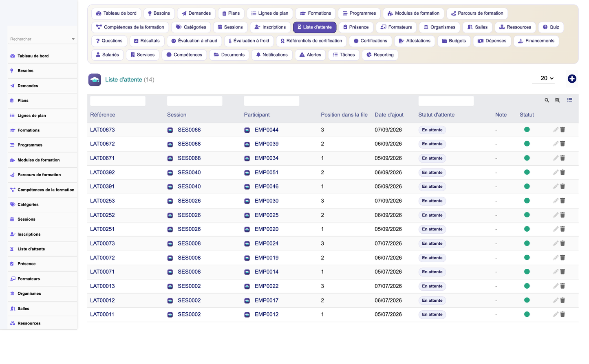Screen dimensions: 589x364
Task: Select Sessions in the left sidebar
Action: 26,219
